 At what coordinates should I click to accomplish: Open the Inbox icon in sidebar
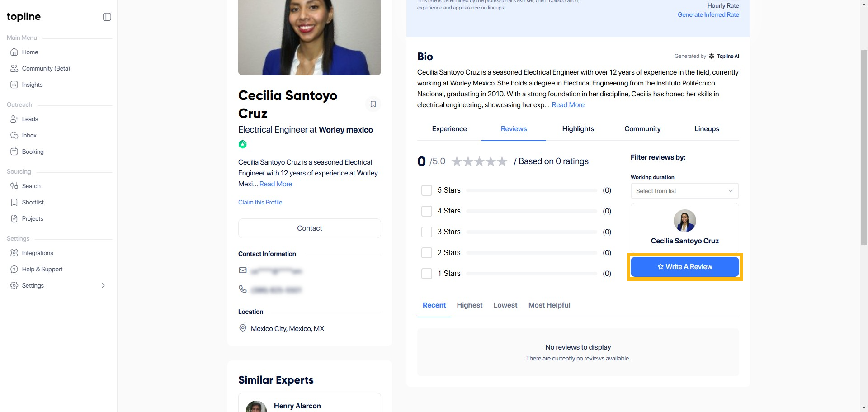[14, 135]
